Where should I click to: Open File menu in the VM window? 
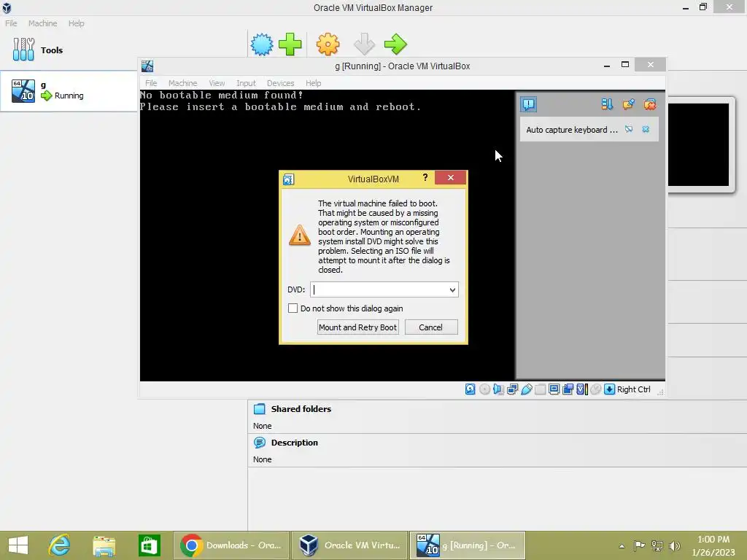click(x=151, y=83)
